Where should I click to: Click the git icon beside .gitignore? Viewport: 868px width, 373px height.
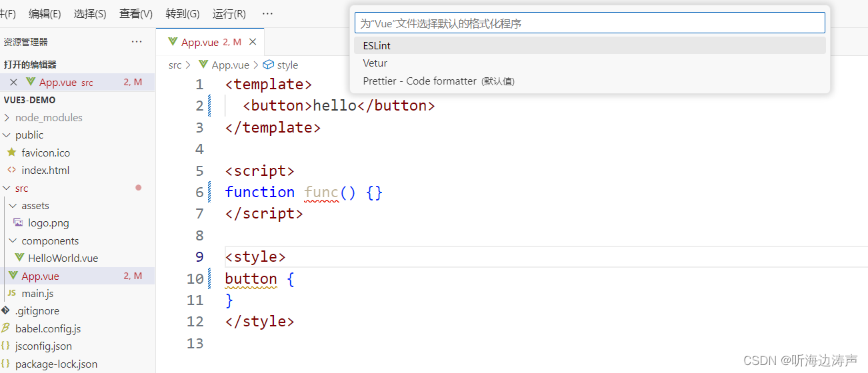(5, 310)
